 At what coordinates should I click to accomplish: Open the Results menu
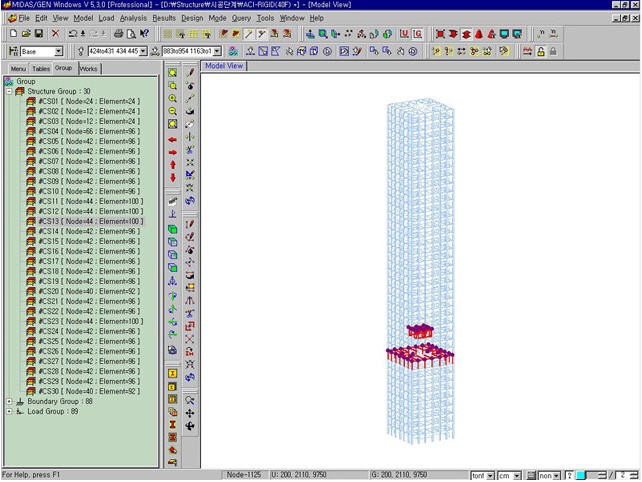(x=164, y=18)
